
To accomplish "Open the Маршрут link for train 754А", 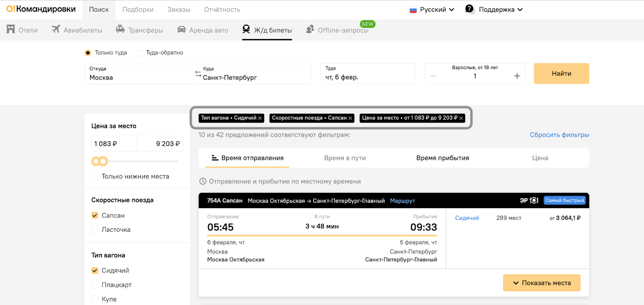I will tap(402, 201).
